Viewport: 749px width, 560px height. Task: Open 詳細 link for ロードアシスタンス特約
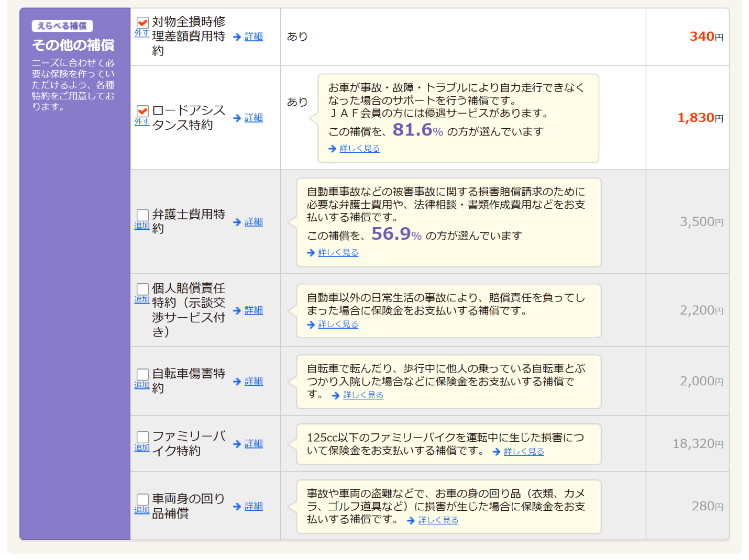(x=254, y=118)
